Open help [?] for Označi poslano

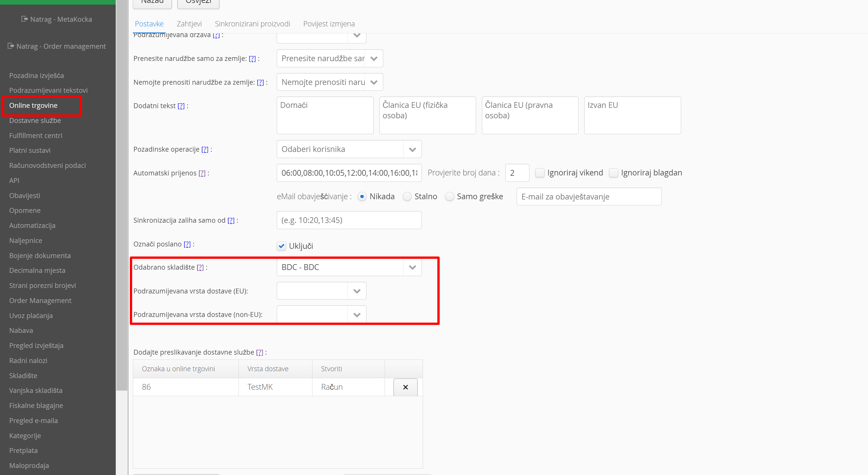(x=187, y=244)
